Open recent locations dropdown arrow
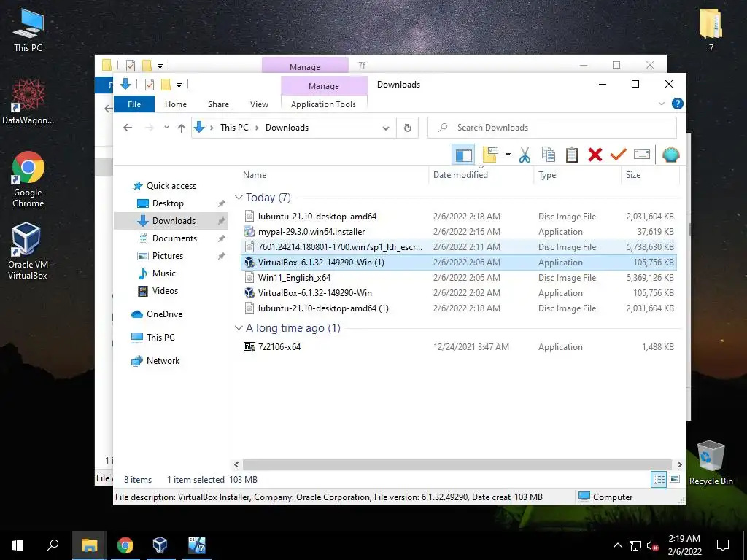This screenshot has width=747, height=560. point(166,128)
